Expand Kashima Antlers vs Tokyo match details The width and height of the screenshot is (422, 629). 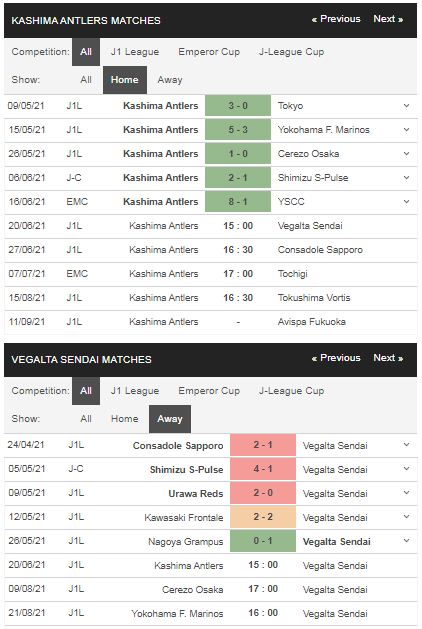pos(406,106)
